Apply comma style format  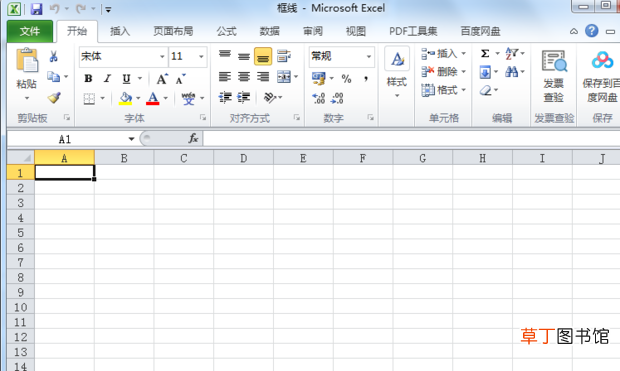[x=366, y=79]
